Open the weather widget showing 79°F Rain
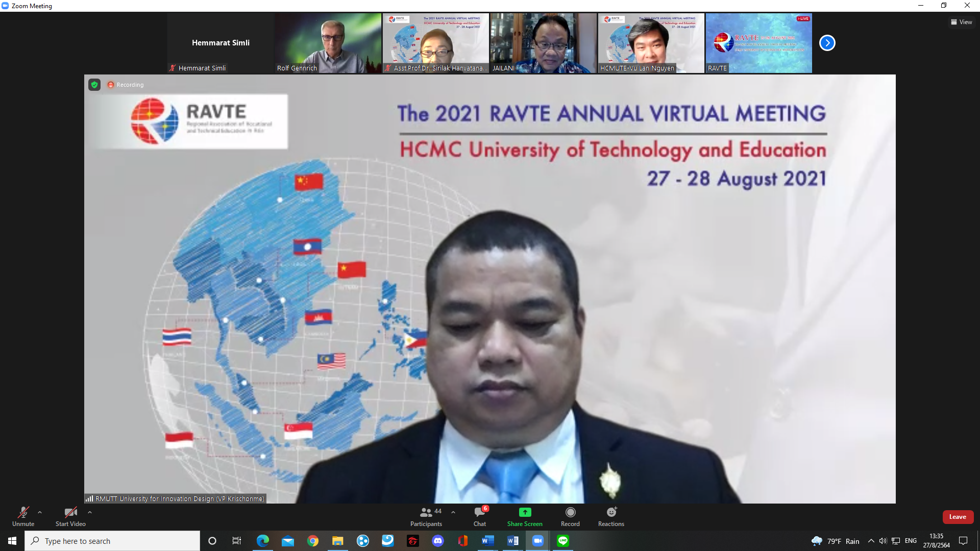The image size is (980, 551). click(835, 541)
